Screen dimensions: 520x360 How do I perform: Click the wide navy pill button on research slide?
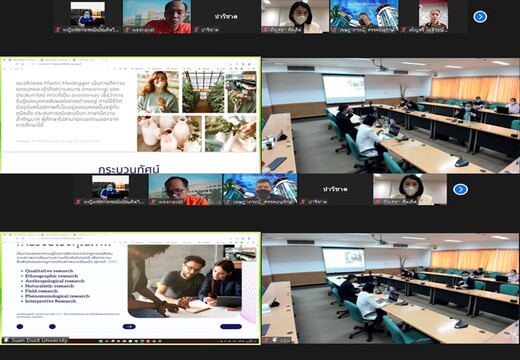(x=231, y=326)
